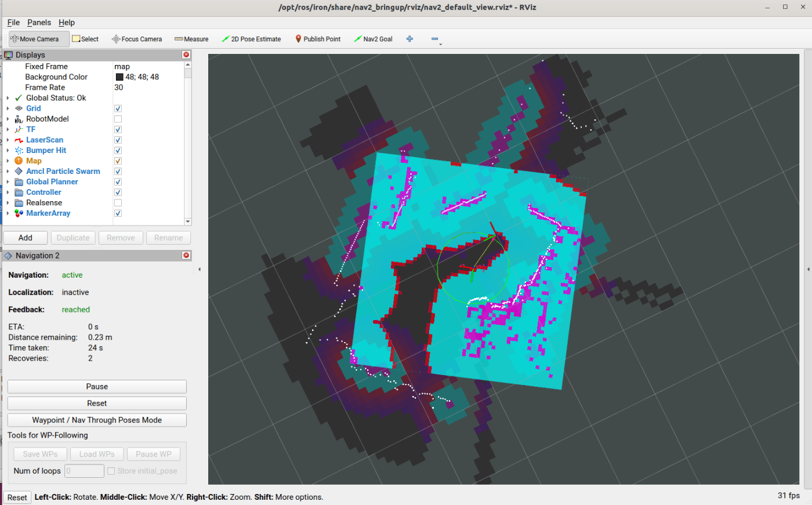Toggle the Amcl Particle Swarm checkbox
The height and width of the screenshot is (505, 812).
[x=118, y=171]
